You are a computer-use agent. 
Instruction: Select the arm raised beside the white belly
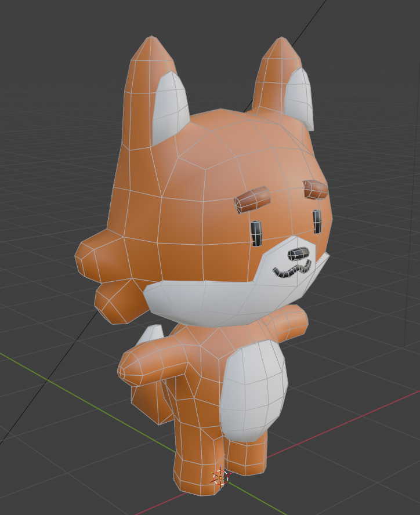[x=286, y=324]
